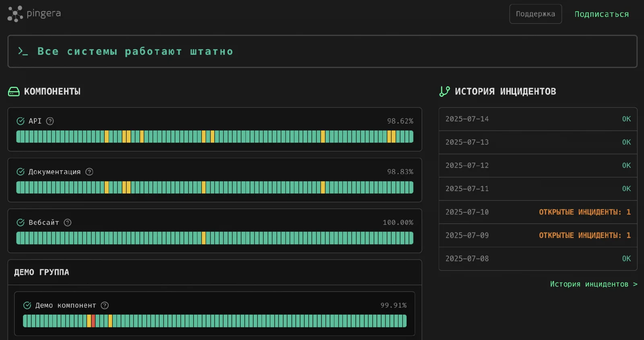Click the Документация component name
Screen dimensions: 644x340
(55, 172)
